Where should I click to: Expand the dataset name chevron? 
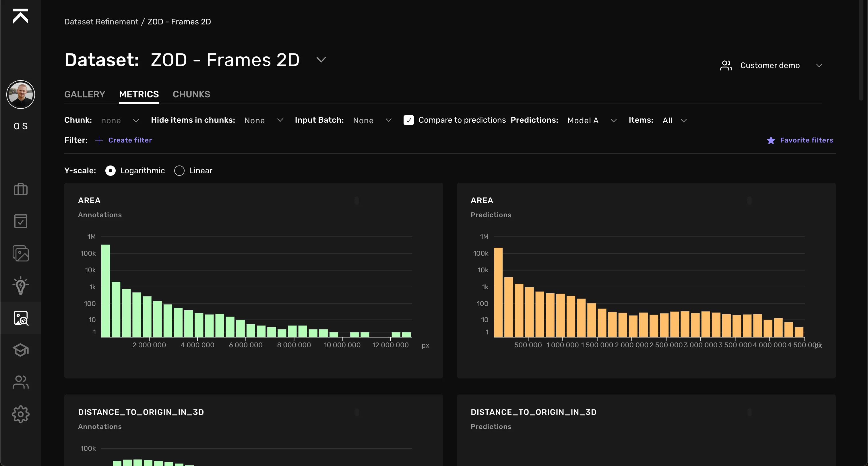[321, 60]
